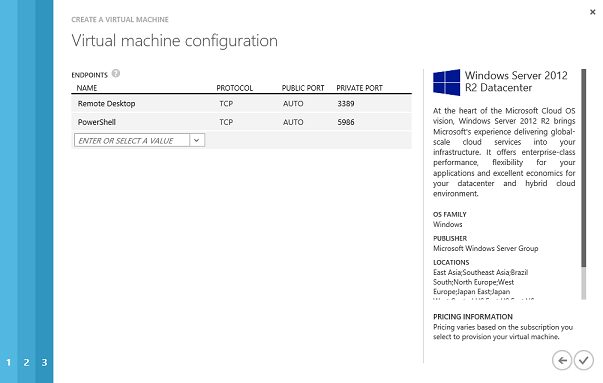Close the wizard with the X icon
Screen dimensions: 603x383
pos(593,12)
